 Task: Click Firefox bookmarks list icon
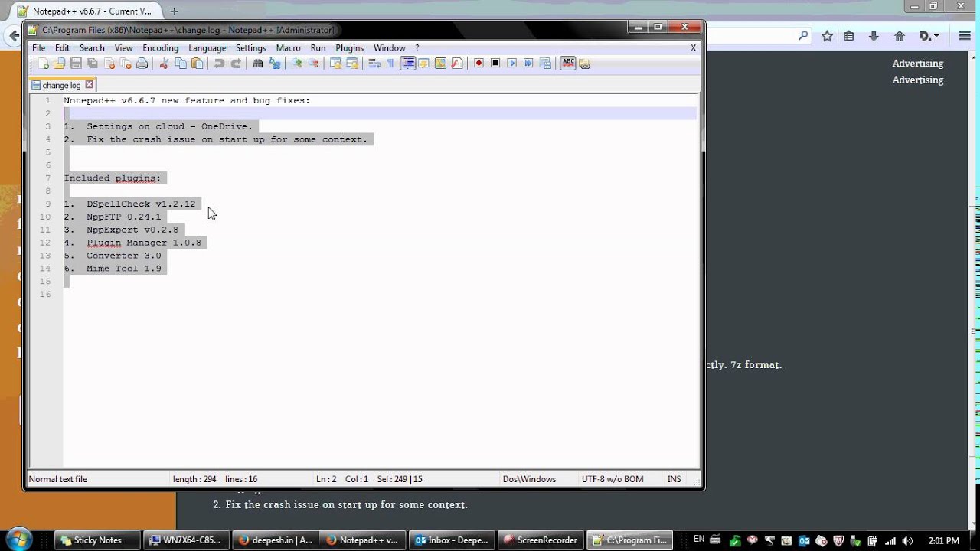848,36
